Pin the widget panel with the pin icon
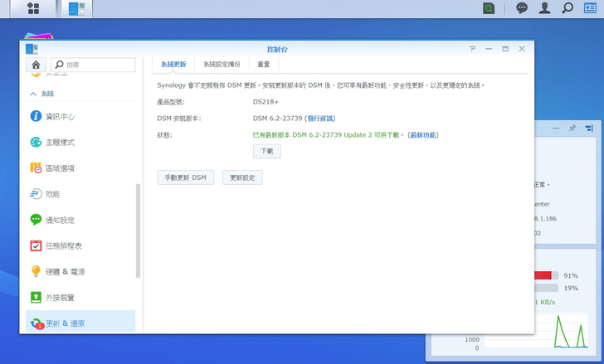This screenshot has height=364, width=604. pos(572,129)
